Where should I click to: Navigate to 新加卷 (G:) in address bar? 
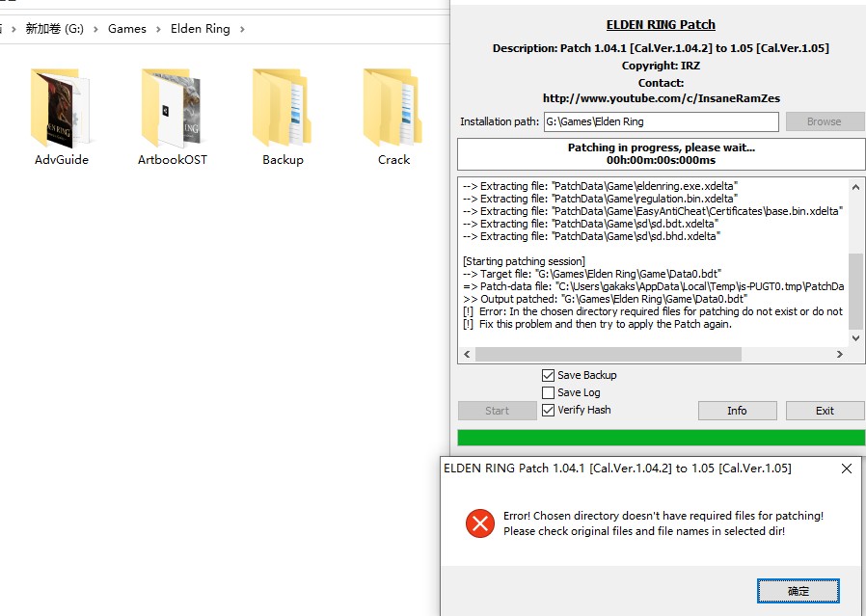tap(54, 29)
